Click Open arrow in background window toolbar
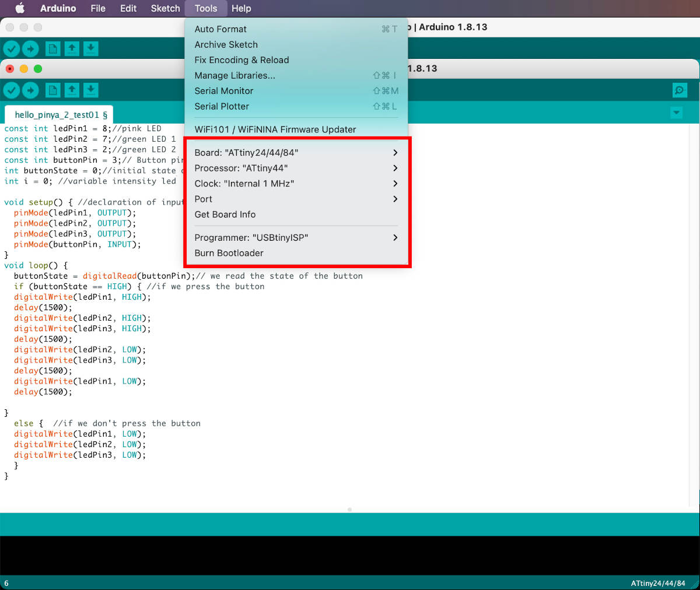This screenshot has width=700, height=590. coord(72,48)
